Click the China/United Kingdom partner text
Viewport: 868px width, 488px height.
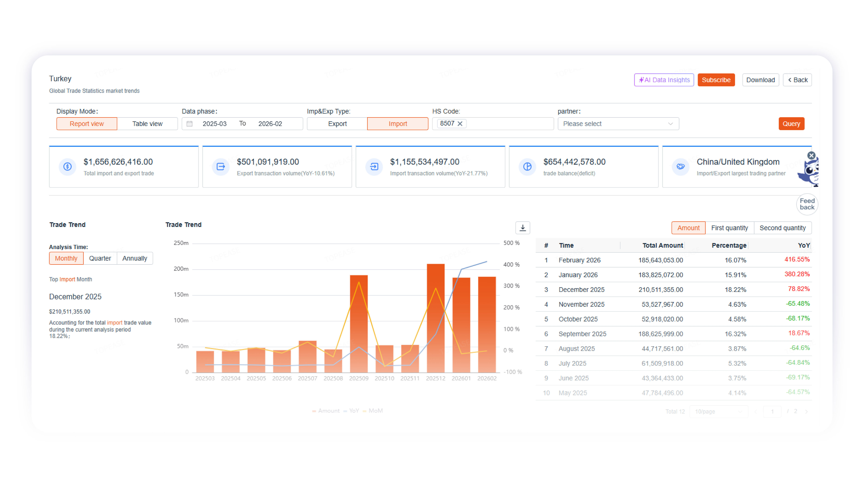tap(738, 162)
